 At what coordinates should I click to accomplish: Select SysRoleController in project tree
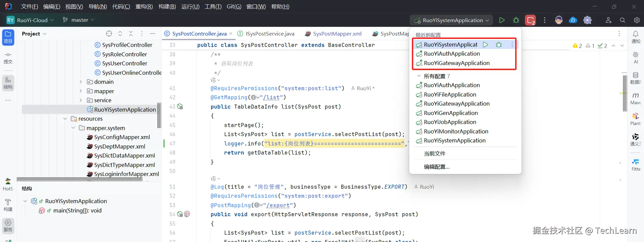[124, 54]
